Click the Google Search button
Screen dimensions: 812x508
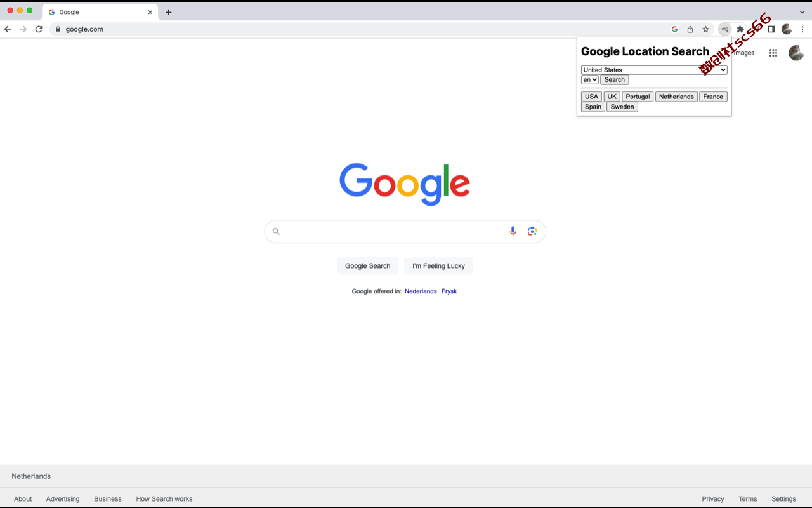(368, 266)
